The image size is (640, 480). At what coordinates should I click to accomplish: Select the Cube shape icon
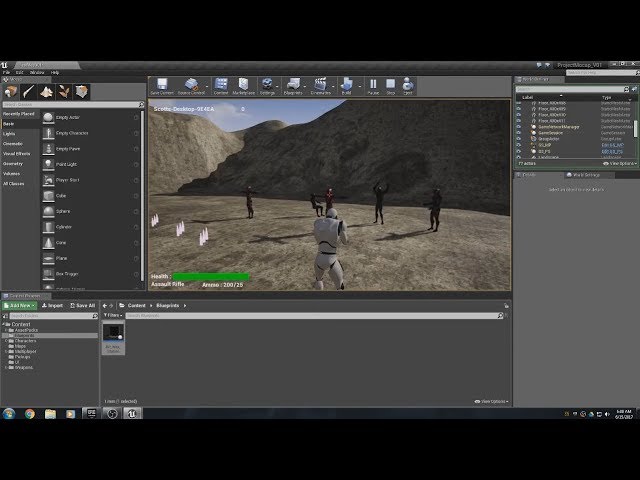click(48, 196)
